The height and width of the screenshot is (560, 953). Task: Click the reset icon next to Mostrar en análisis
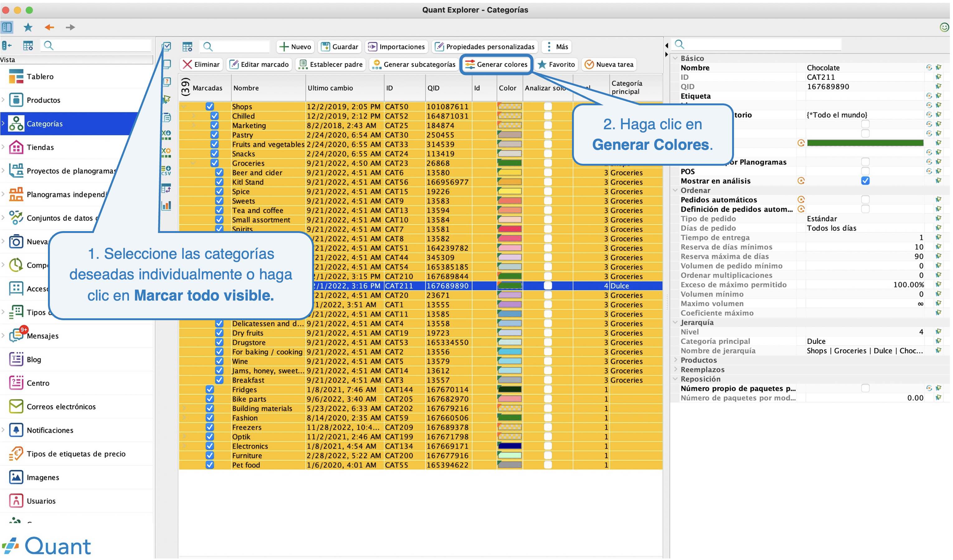tap(801, 181)
